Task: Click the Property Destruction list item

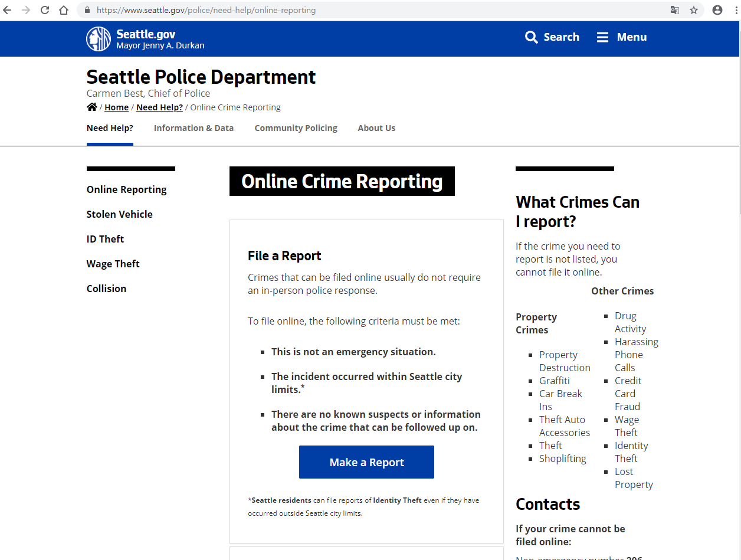Action: coord(565,361)
